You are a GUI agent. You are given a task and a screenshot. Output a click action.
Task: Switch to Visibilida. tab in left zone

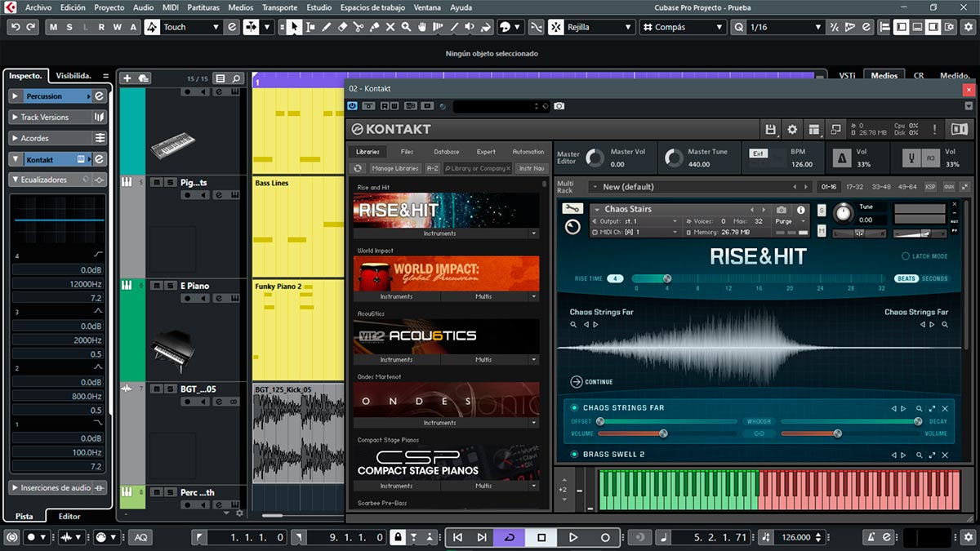tap(73, 75)
